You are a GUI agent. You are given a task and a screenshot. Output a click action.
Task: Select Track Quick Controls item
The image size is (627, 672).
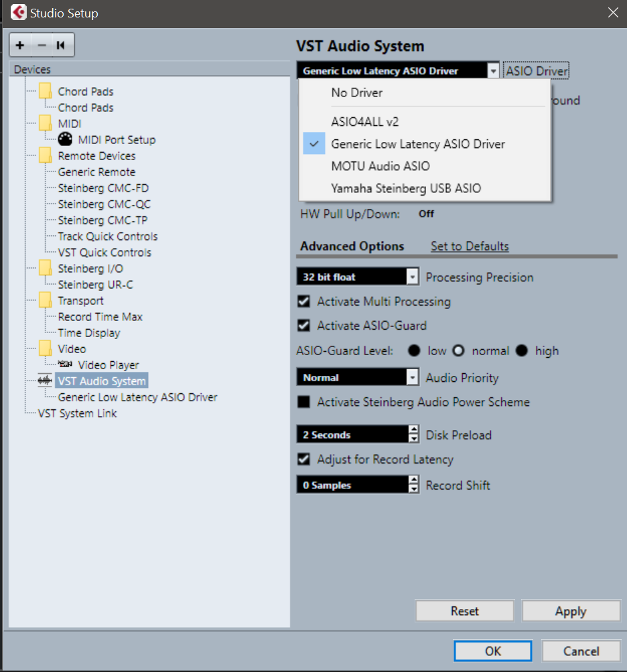point(108,236)
